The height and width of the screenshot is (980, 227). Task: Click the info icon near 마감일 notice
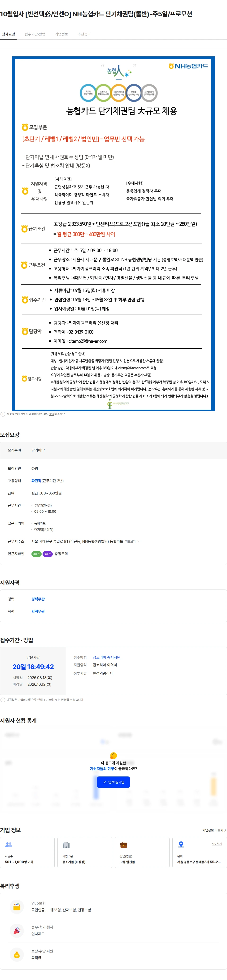pyautogui.click(x=3, y=700)
